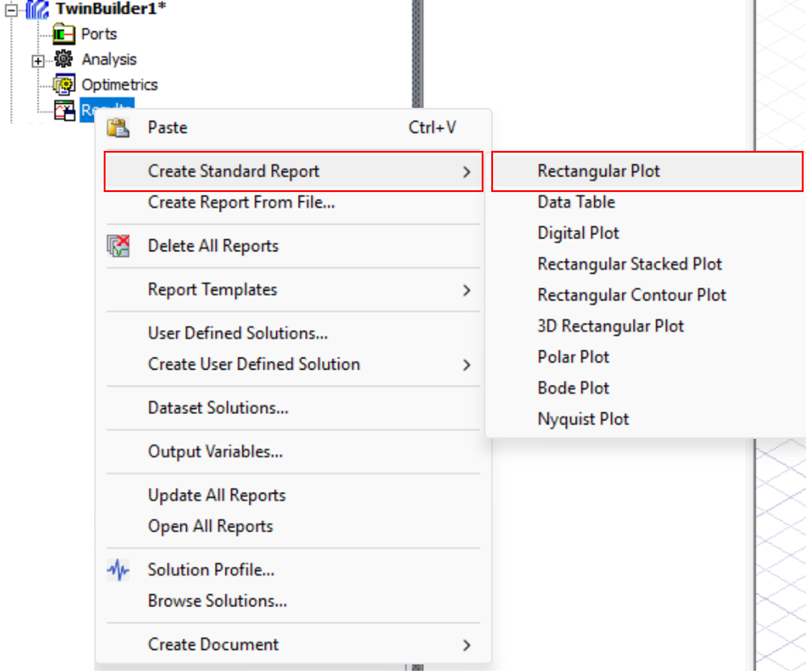Open the Create Standard Report submenu arrow
The image size is (806, 672).
coord(467,172)
